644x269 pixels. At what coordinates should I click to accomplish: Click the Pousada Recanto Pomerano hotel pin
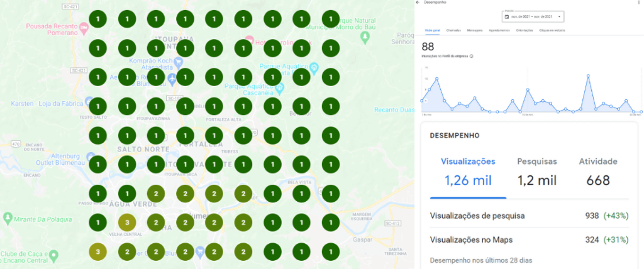click(84, 28)
